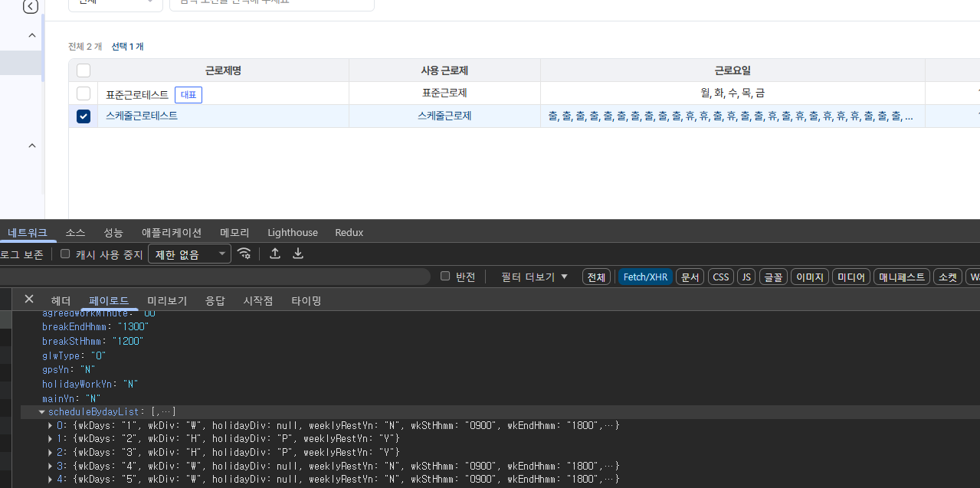The height and width of the screenshot is (488, 980).
Task: Click the import HAR upload icon
Action: [275, 254]
